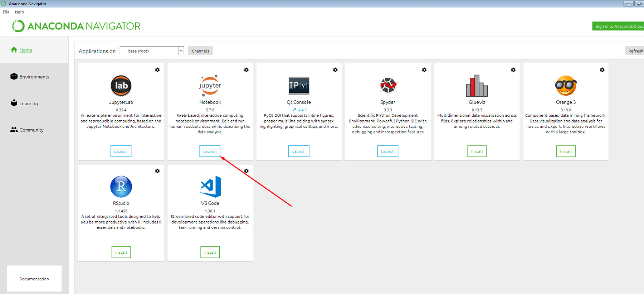The height and width of the screenshot is (294, 644).
Task: Click the VS Code version 1.36.1 text
Action: [x=210, y=211]
